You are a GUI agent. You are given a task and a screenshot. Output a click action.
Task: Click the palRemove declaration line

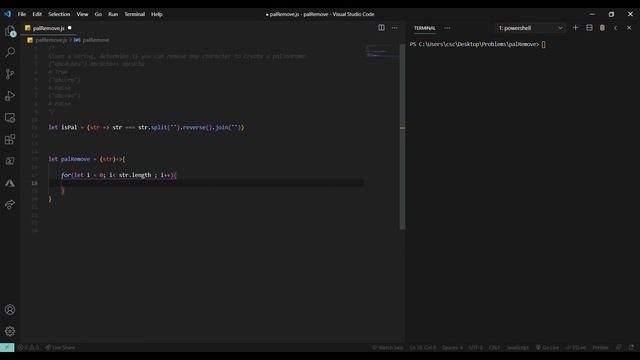(87, 159)
